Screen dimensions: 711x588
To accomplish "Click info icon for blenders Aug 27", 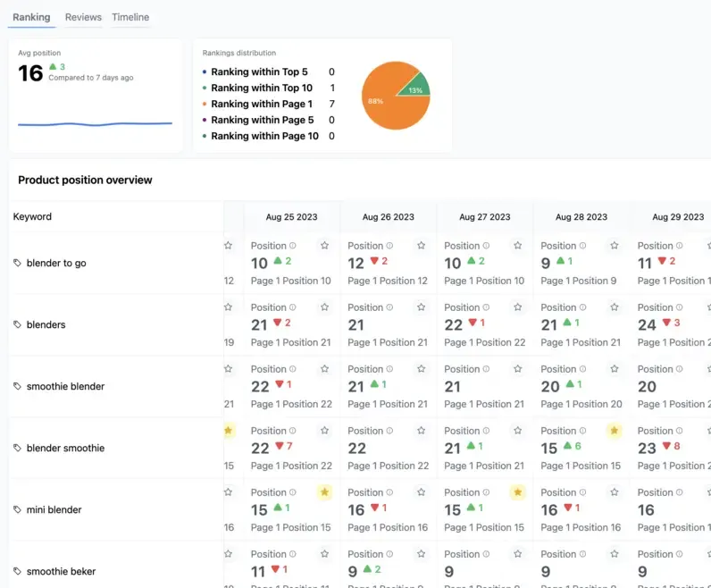I will click(486, 307).
